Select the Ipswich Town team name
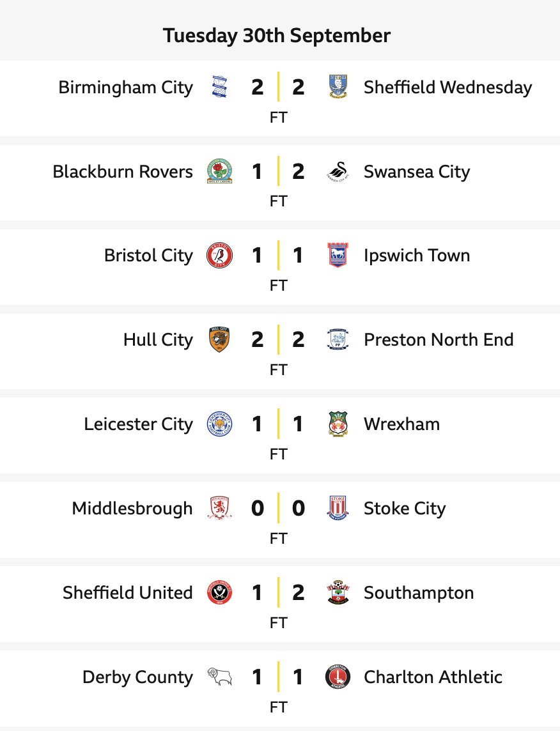The image size is (560, 731). (x=417, y=256)
